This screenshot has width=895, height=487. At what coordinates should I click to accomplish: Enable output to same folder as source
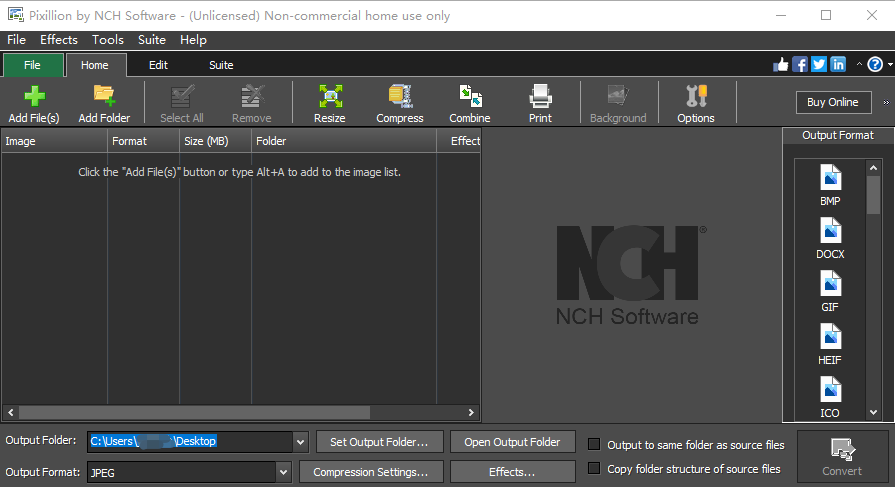[x=594, y=445]
